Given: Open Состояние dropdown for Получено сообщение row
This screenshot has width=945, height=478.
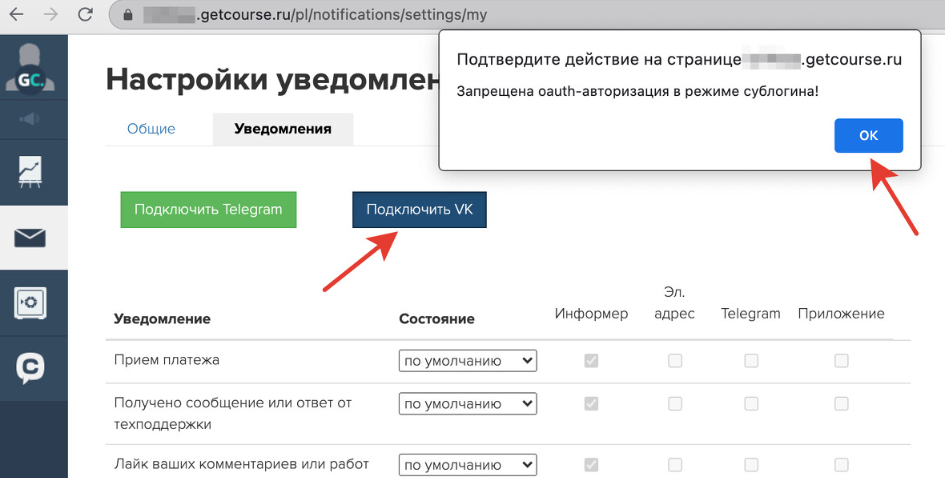Looking at the screenshot, I should [468, 404].
